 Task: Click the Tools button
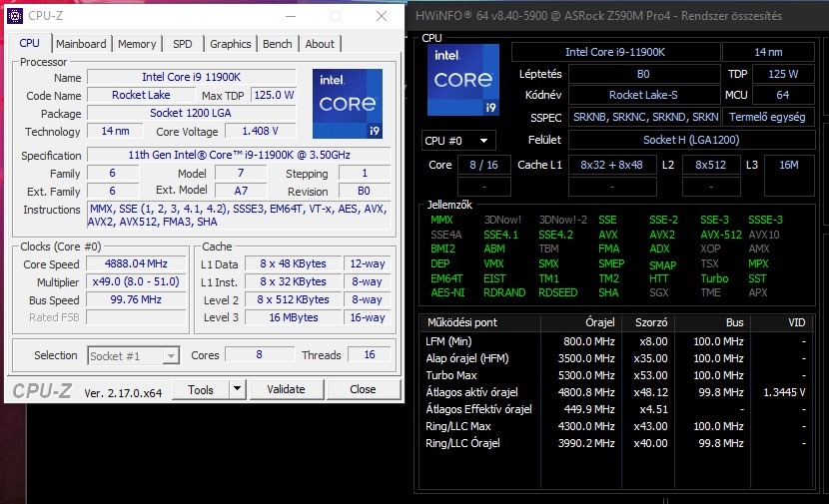pos(201,389)
